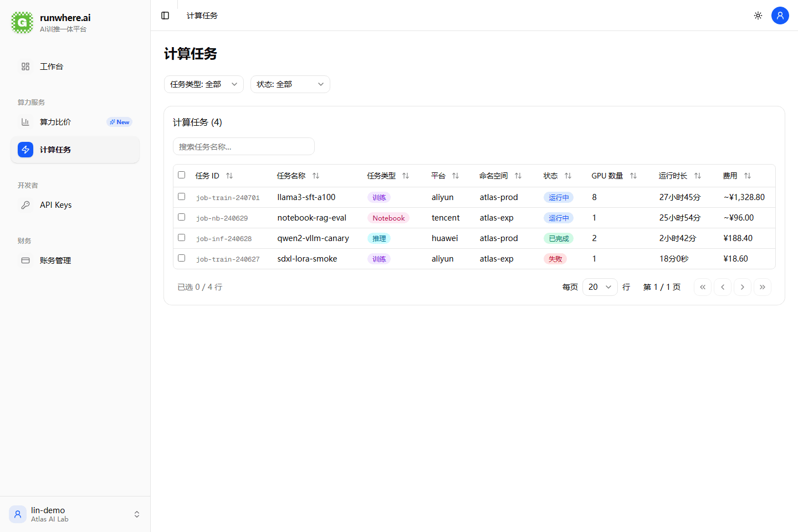Viewport: 798px width, 532px height.
Task: Click task ID job-train-240627
Action: point(228,259)
